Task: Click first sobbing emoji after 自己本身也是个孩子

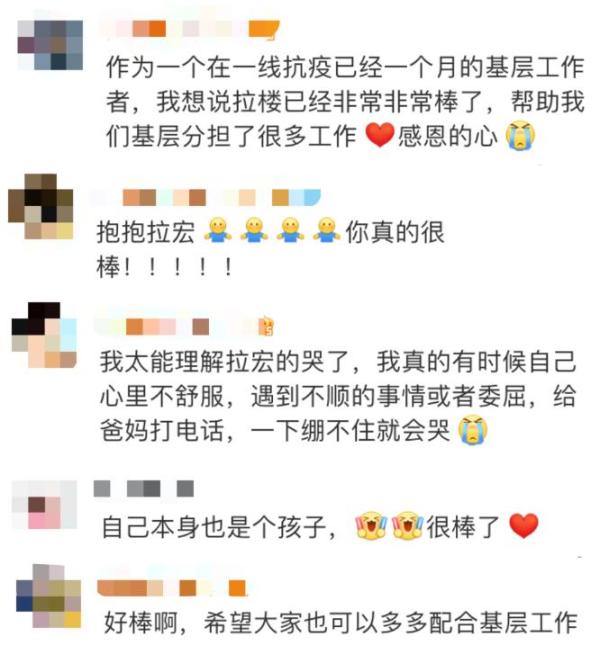Action: click(x=370, y=525)
